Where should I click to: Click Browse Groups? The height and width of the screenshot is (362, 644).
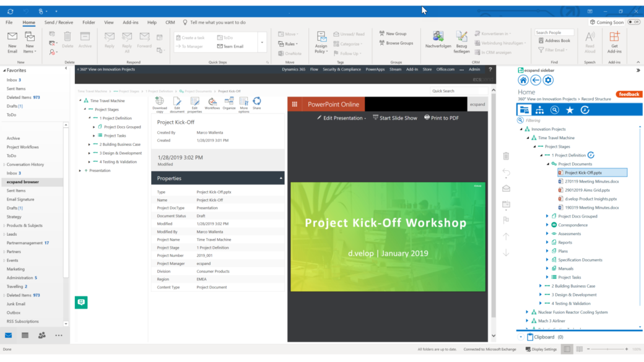click(x=396, y=43)
